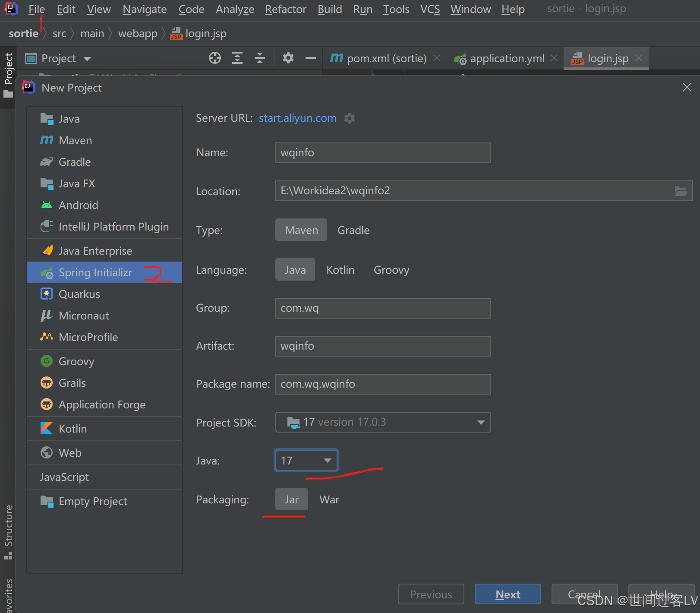The height and width of the screenshot is (613, 700).
Task: Choose the Quarkus project generator
Action: point(104,294)
